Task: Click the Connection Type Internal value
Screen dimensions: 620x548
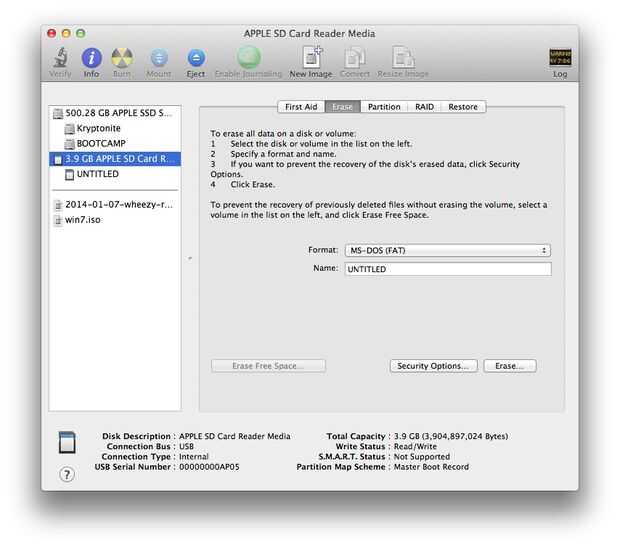Action: tap(194, 457)
